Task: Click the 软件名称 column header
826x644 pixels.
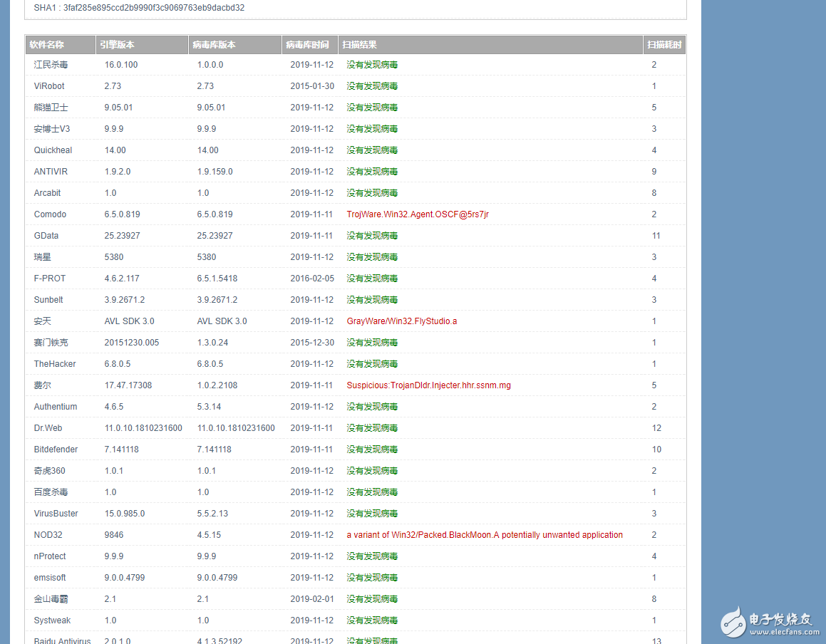Action: [x=61, y=45]
